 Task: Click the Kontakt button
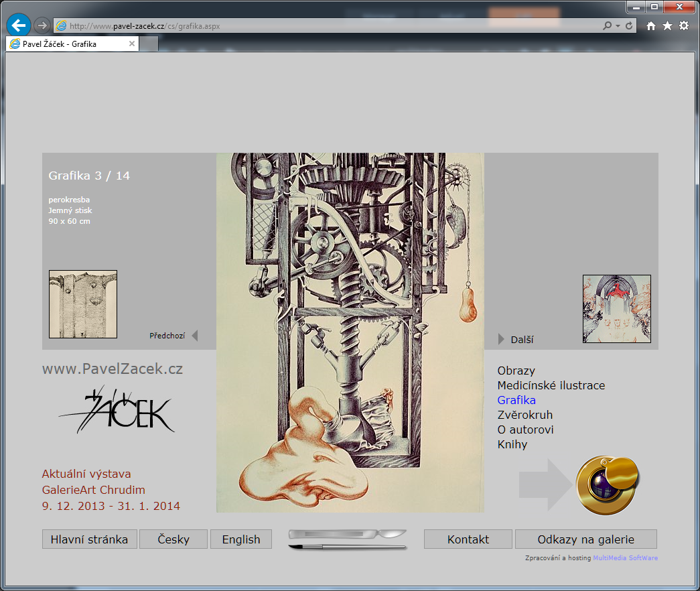click(x=468, y=539)
